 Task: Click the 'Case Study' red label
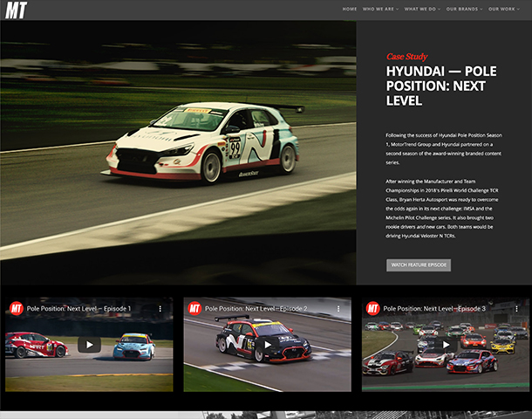406,57
